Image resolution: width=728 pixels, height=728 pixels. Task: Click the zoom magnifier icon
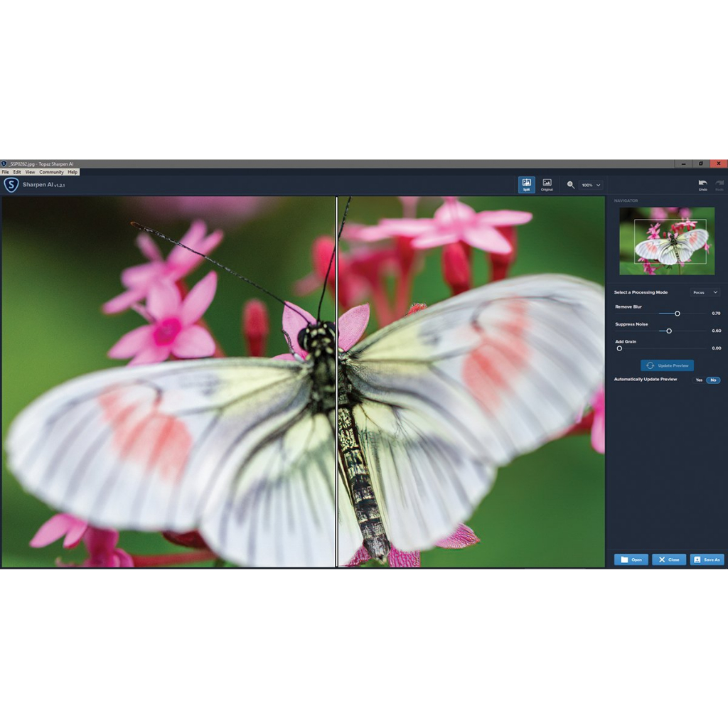[x=571, y=185]
